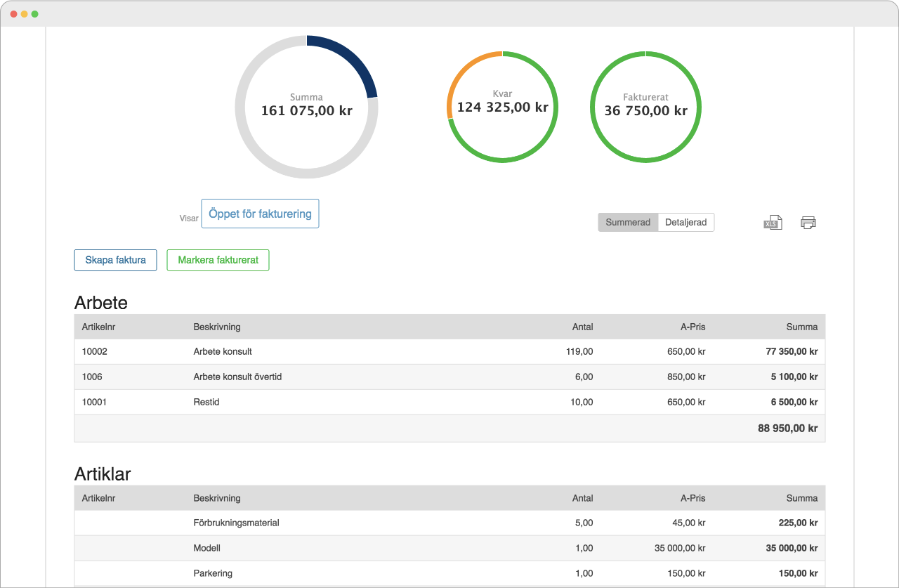The image size is (899, 588).
Task: Switch to Summerad view
Action: coord(628,222)
